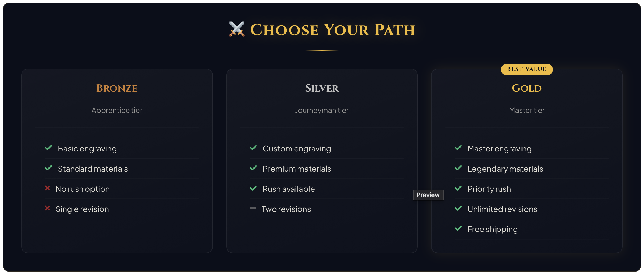
Task: Click the Journeyman tier subtitle
Action: pos(322,110)
